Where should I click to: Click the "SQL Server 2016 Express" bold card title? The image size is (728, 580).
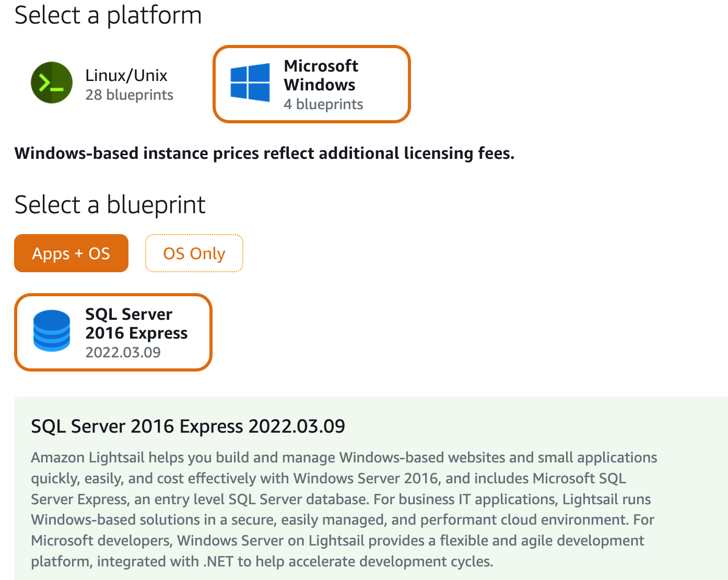136,323
